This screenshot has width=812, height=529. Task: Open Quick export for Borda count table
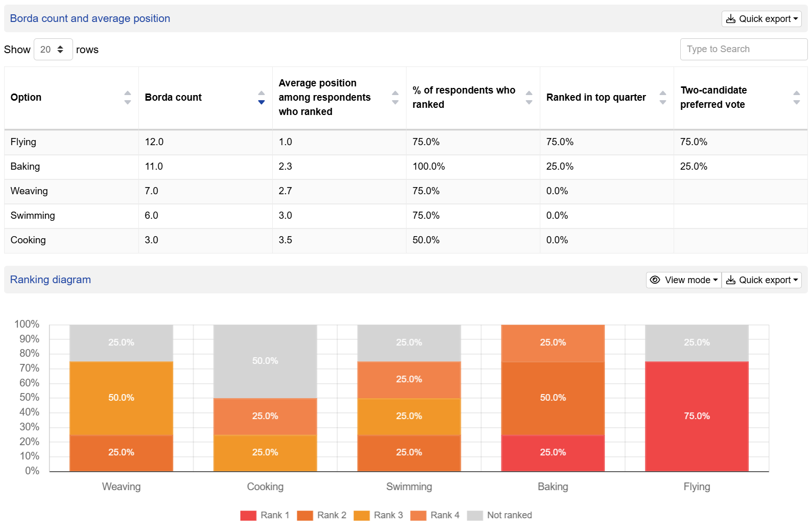tap(761, 19)
